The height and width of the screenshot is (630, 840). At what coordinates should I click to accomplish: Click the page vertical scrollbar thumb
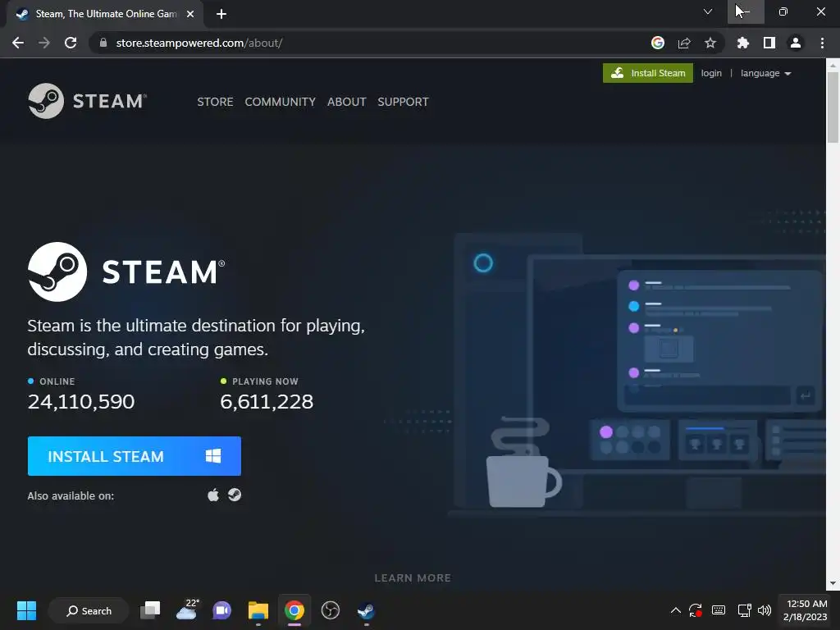(833, 107)
